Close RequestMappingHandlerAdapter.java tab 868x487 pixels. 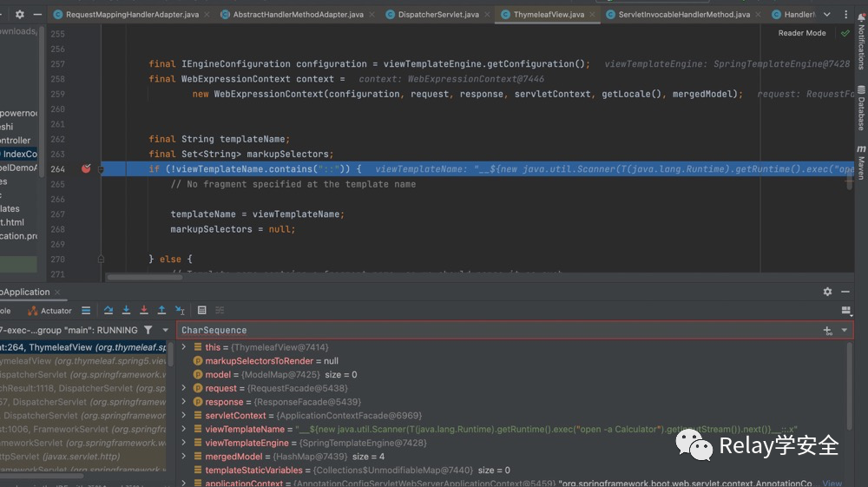[207, 15]
